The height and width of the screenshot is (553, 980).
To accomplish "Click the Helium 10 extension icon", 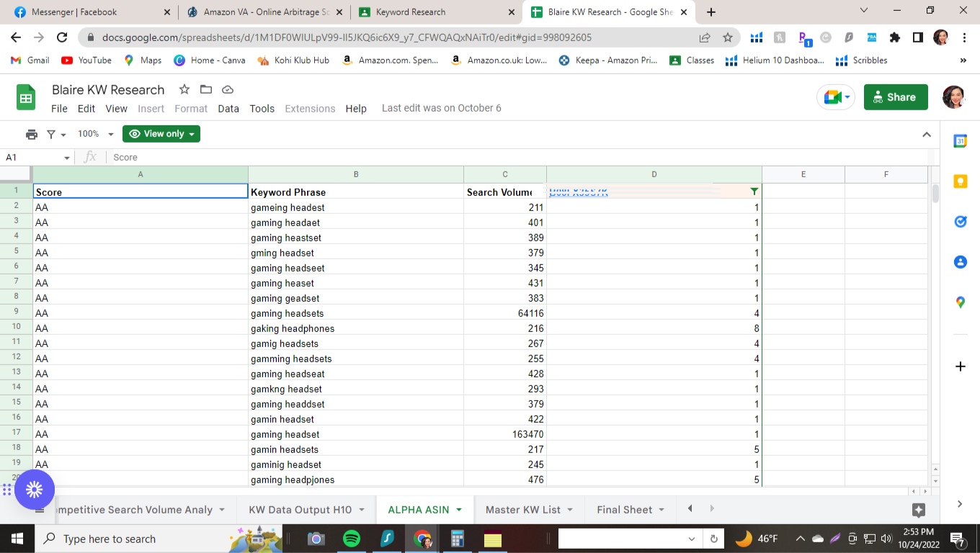I will coord(757,37).
